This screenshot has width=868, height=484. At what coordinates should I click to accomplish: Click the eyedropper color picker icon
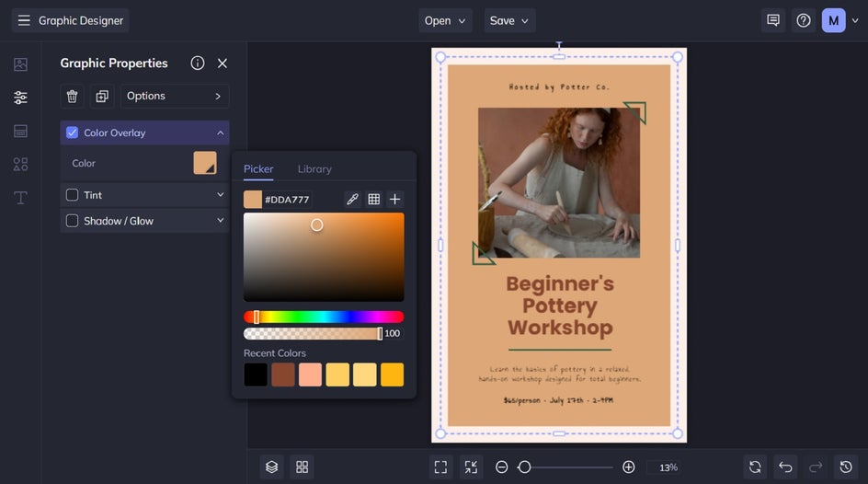352,200
